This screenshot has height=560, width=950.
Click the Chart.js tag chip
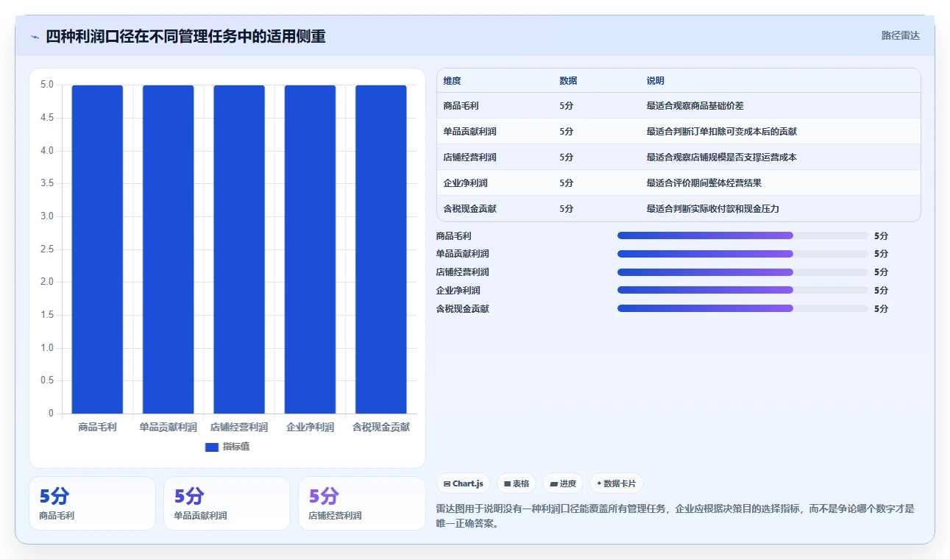point(464,483)
